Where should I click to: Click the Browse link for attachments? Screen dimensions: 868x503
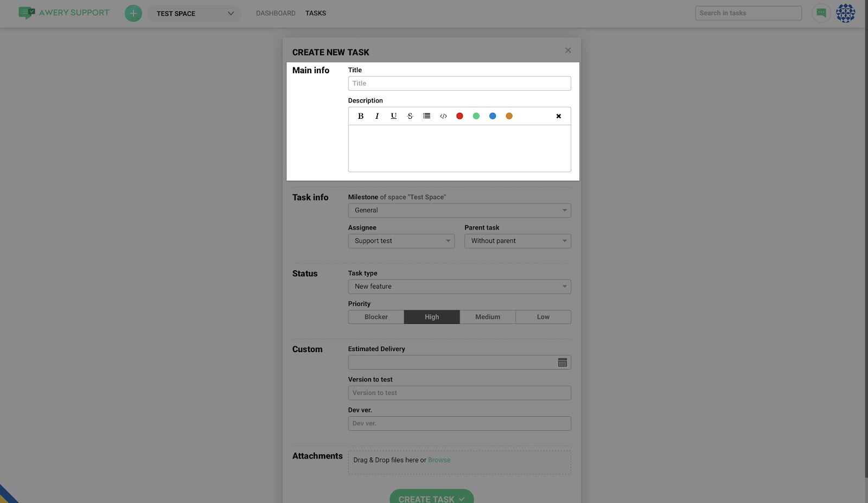point(439,460)
